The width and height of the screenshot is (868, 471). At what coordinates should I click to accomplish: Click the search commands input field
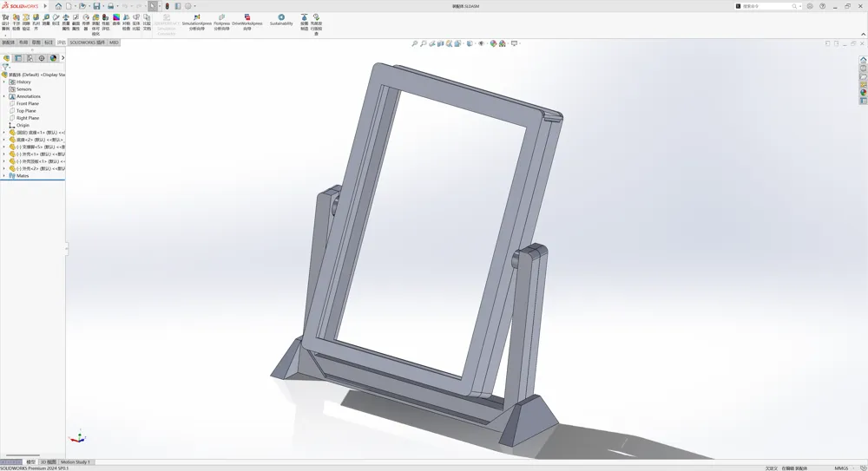pos(766,6)
